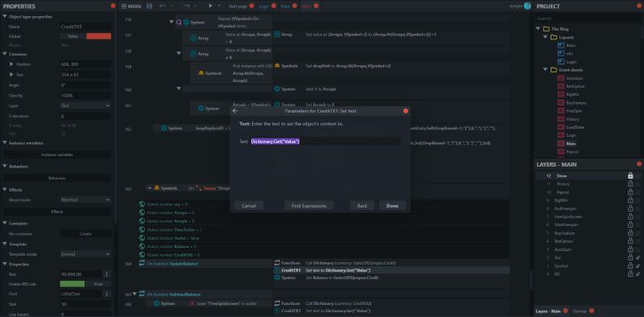Click the Behaviors button in Properties
The image size is (644, 317).
[57, 178]
